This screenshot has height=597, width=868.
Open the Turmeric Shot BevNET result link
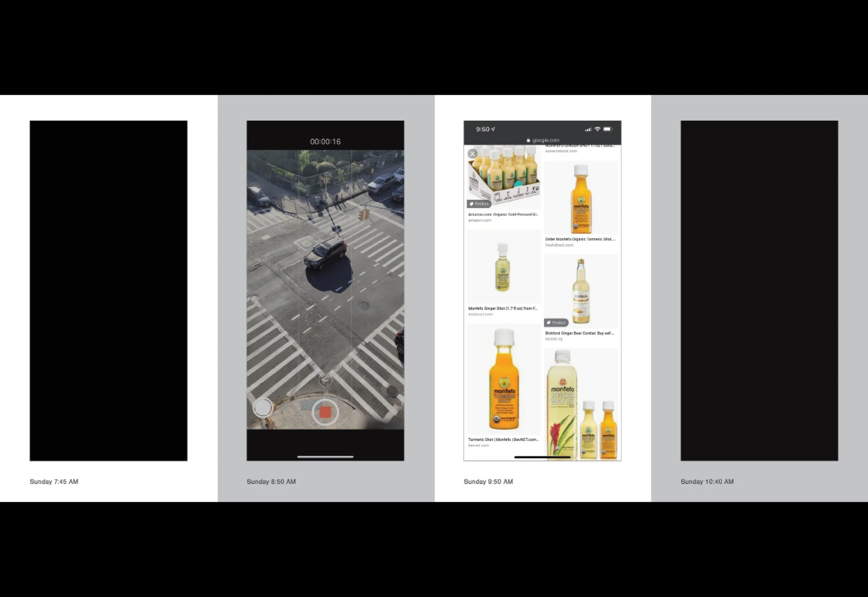tap(503, 440)
